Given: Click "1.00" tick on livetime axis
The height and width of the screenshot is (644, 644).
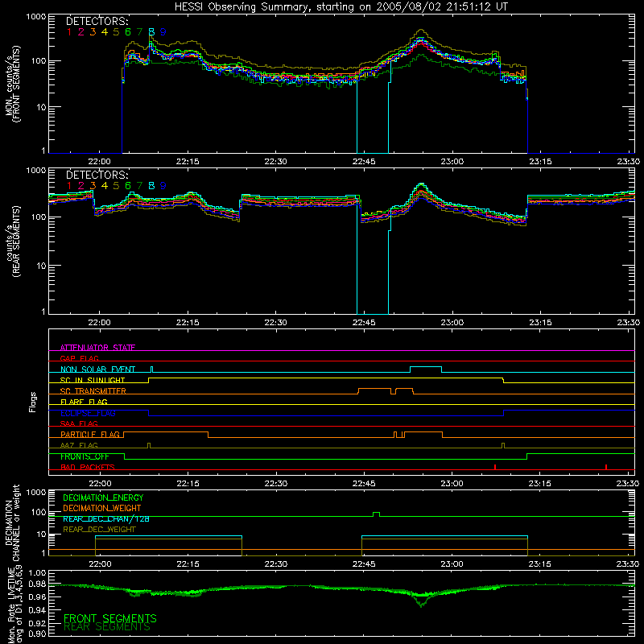Looking at the screenshot, I should 37,573.
